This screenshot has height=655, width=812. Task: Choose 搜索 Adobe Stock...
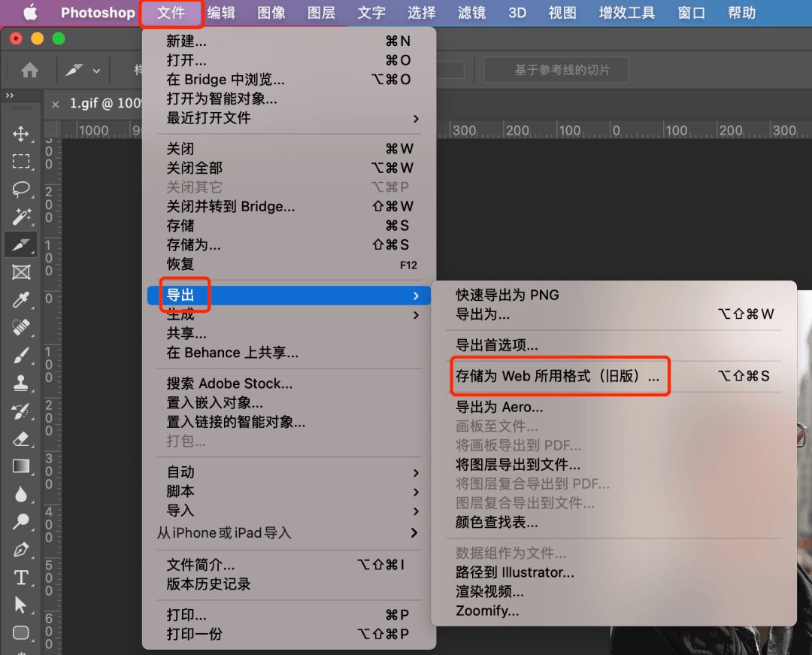[289, 384]
